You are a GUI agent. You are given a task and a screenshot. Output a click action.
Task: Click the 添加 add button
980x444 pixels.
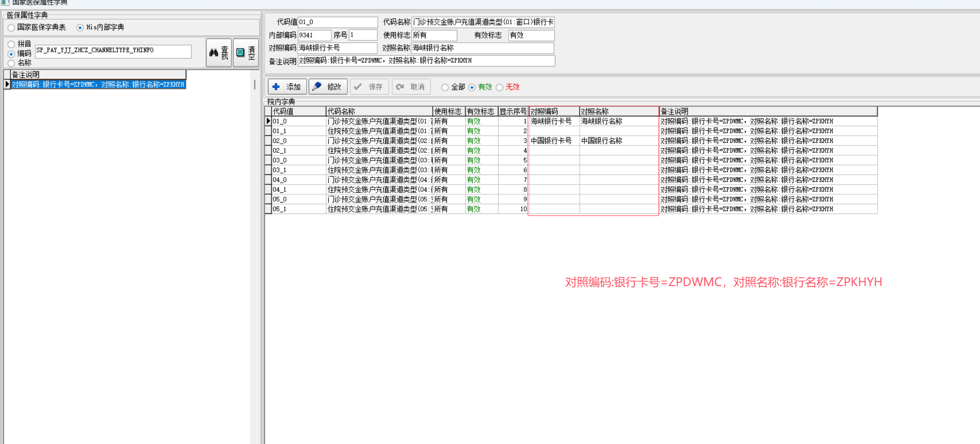pos(287,87)
